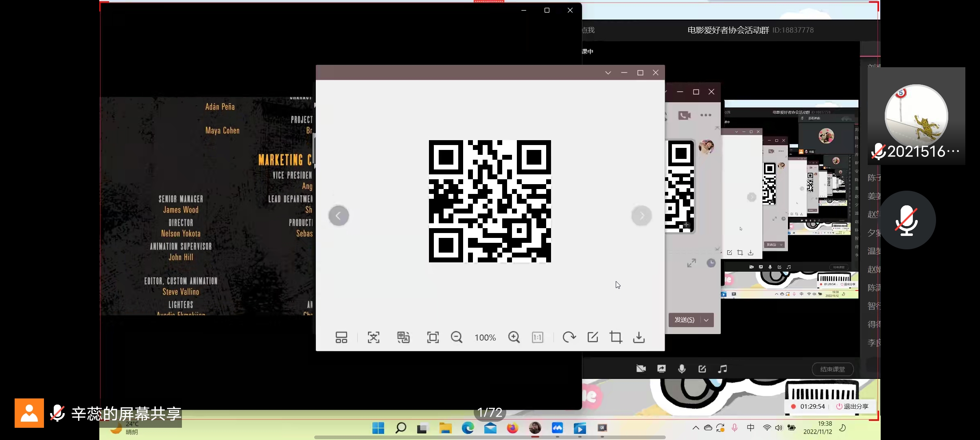Click the text recognition (OCR) icon
Image resolution: width=980 pixels, height=440 pixels.
click(x=373, y=337)
